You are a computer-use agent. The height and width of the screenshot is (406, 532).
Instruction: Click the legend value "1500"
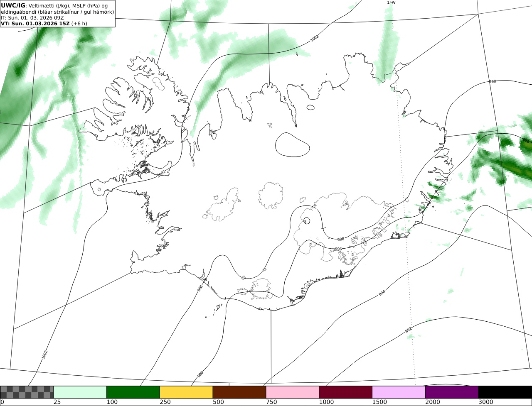click(x=379, y=402)
